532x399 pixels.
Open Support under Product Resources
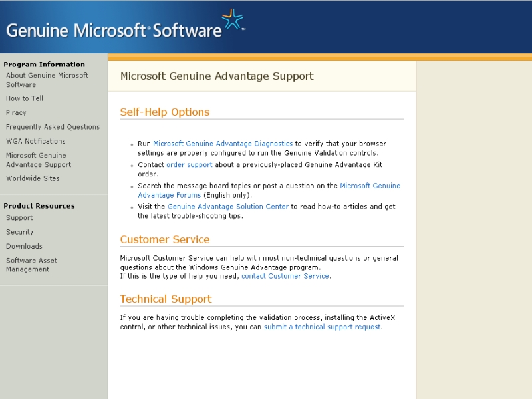click(19, 218)
